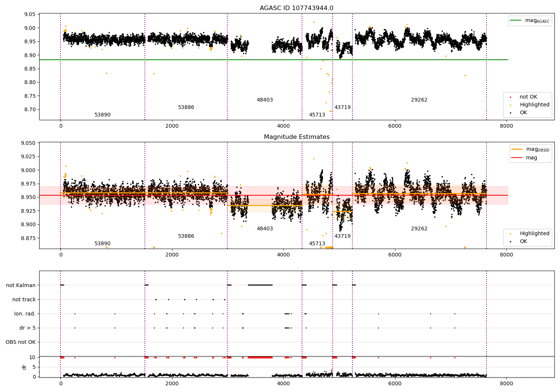The image size is (560, 392).
Task: Click obsid label 29262 in AGASC ID plot
Action: coord(419,100)
